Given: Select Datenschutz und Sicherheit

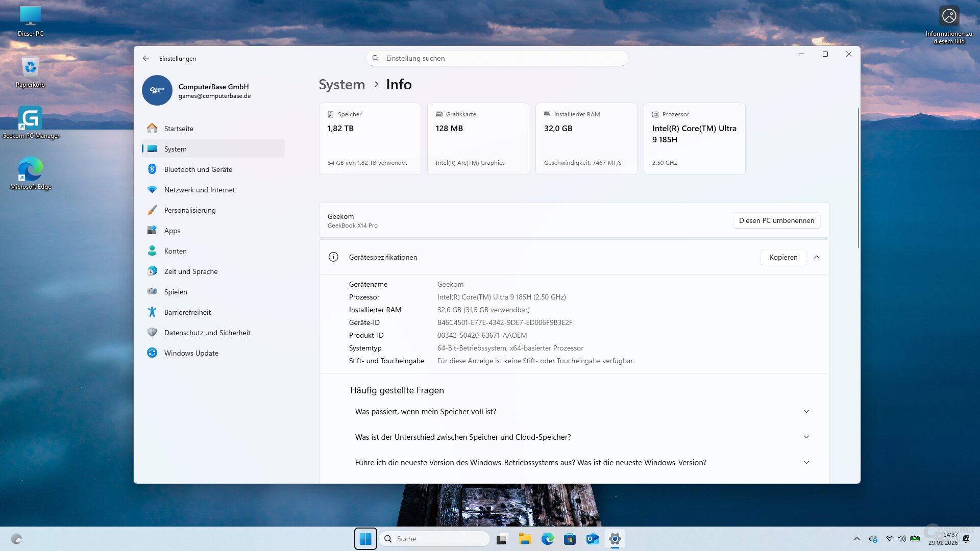Looking at the screenshot, I should tap(207, 332).
